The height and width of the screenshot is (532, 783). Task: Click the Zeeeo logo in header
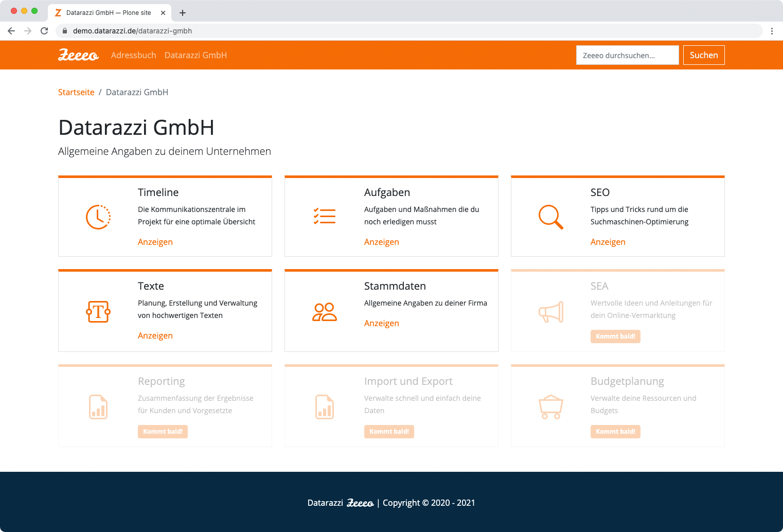pyautogui.click(x=78, y=55)
